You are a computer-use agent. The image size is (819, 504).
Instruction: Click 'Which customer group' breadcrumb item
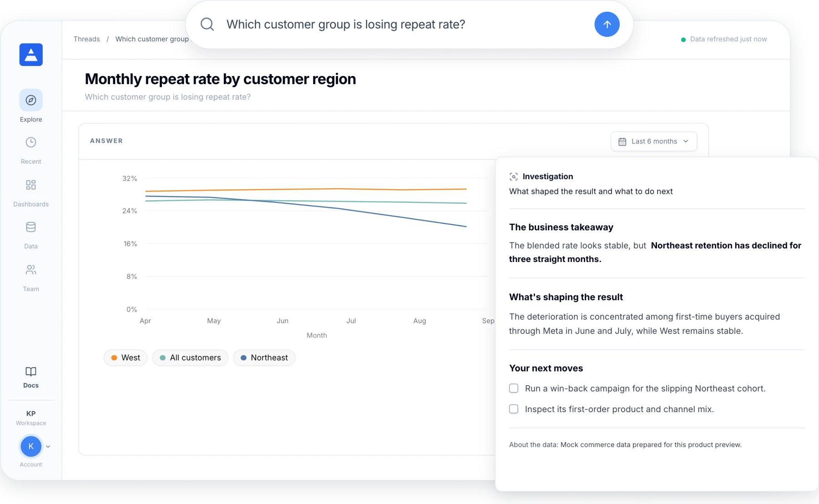(x=152, y=39)
